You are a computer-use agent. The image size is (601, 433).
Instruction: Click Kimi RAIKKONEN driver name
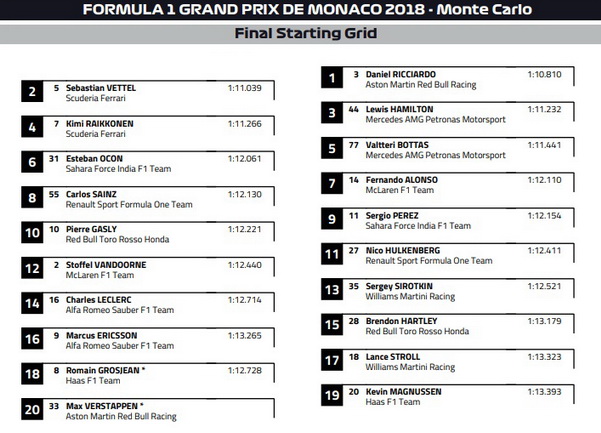[100, 124]
